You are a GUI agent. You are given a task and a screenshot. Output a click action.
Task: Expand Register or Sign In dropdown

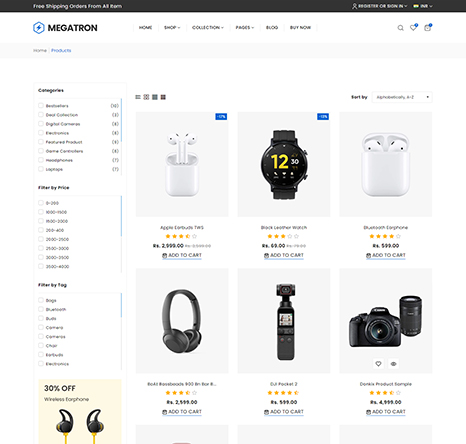tap(379, 6)
